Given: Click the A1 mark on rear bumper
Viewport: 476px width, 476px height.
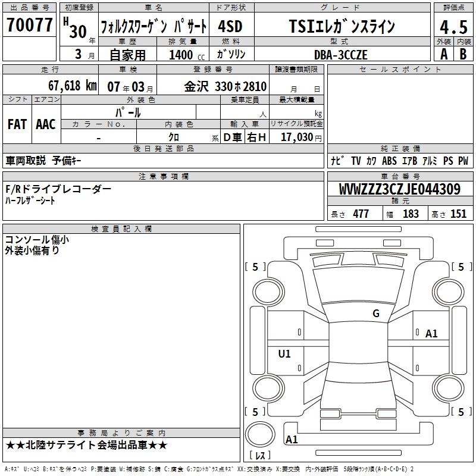Looking at the screenshot, I should click(x=292, y=439).
